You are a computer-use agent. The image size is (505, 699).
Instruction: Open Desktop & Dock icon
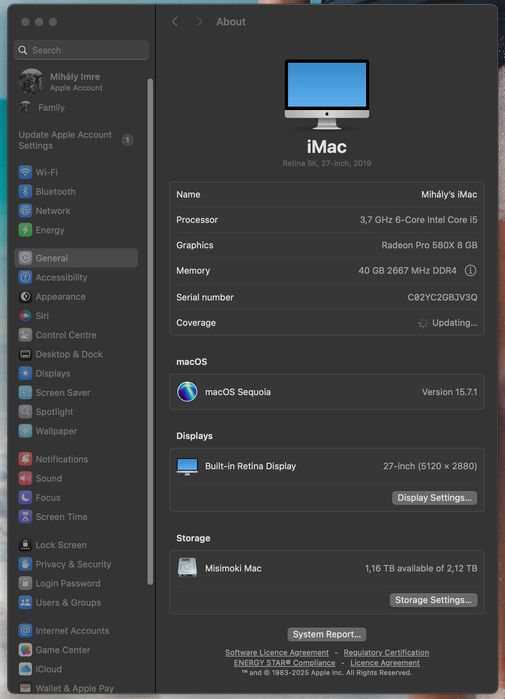25,354
